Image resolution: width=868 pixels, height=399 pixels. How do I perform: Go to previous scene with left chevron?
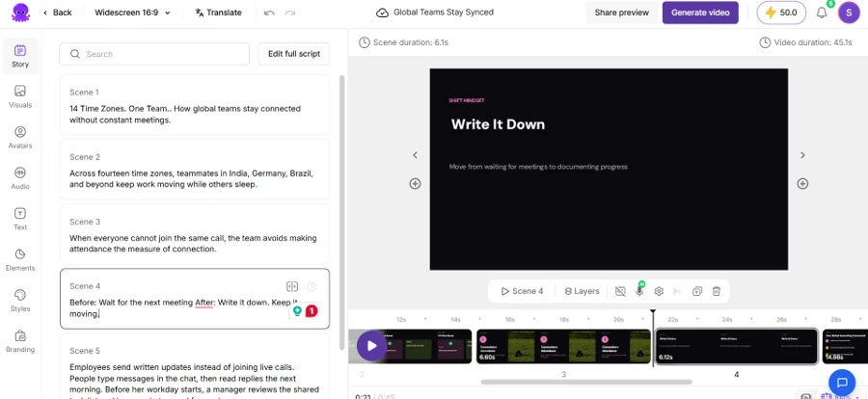[415, 155]
